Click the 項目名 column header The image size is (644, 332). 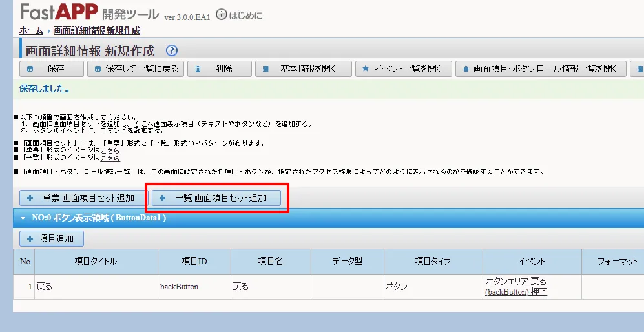tap(271, 262)
